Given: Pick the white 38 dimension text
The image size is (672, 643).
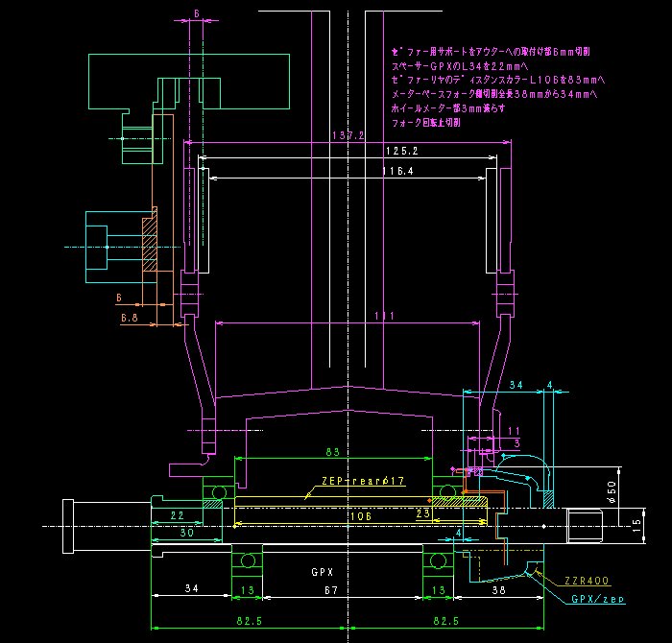Looking at the screenshot, I should pos(498,590).
